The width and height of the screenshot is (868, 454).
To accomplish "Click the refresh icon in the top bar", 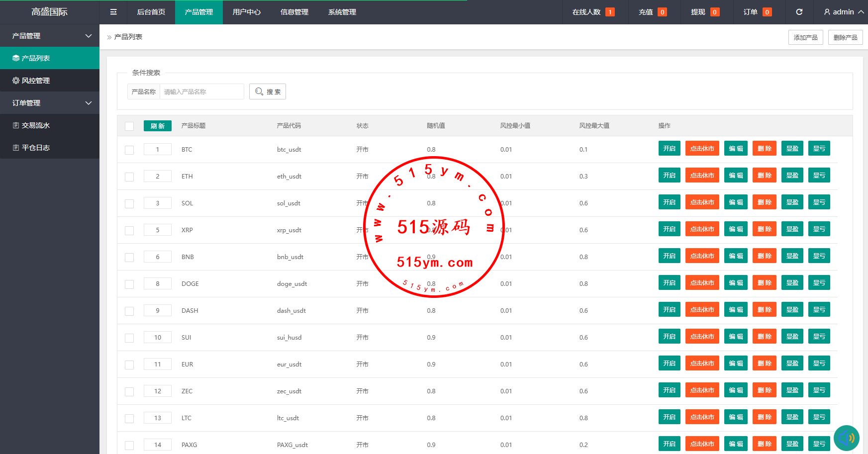I will click(799, 12).
